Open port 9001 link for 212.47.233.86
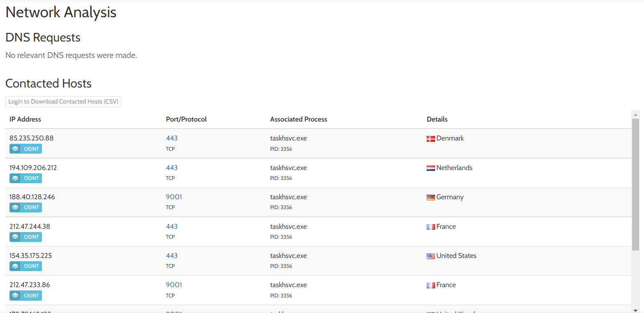 [x=174, y=285]
